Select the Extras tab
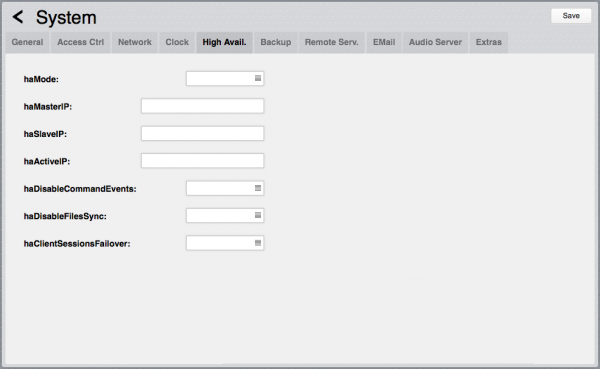 click(x=489, y=42)
